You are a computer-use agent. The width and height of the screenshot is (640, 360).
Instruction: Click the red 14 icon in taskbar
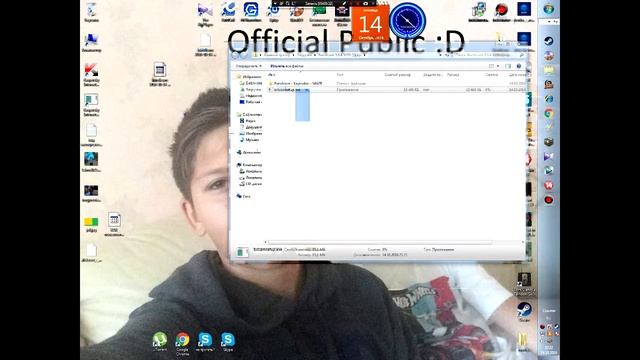point(549,185)
